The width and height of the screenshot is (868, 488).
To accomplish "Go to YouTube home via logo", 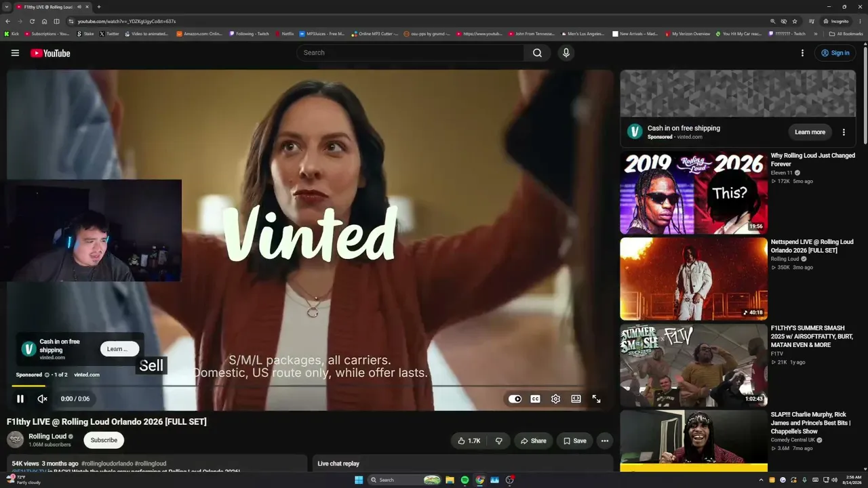I will click(50, 53).
